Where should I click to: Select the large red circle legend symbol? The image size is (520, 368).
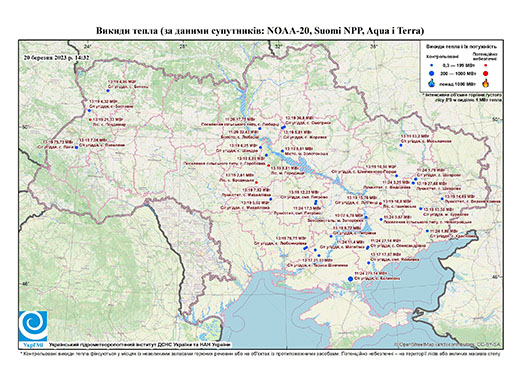coord(485,74)
